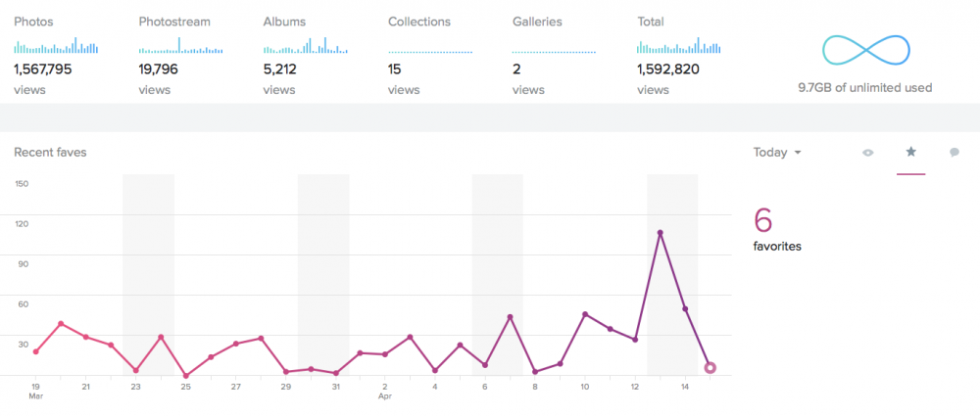Click the Albums sparkline chart

305,46
